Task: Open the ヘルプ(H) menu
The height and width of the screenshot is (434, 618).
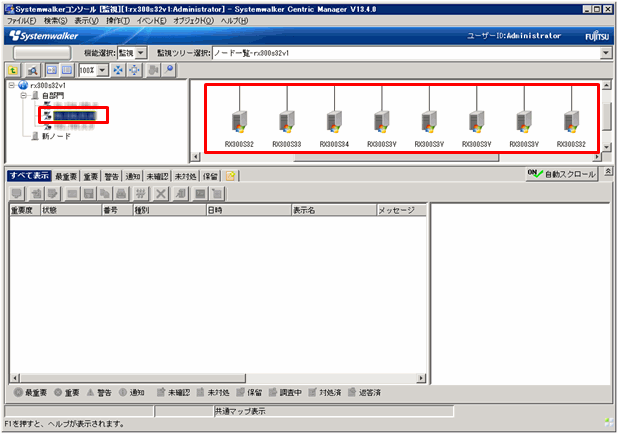Action: (x=235, y=21)
